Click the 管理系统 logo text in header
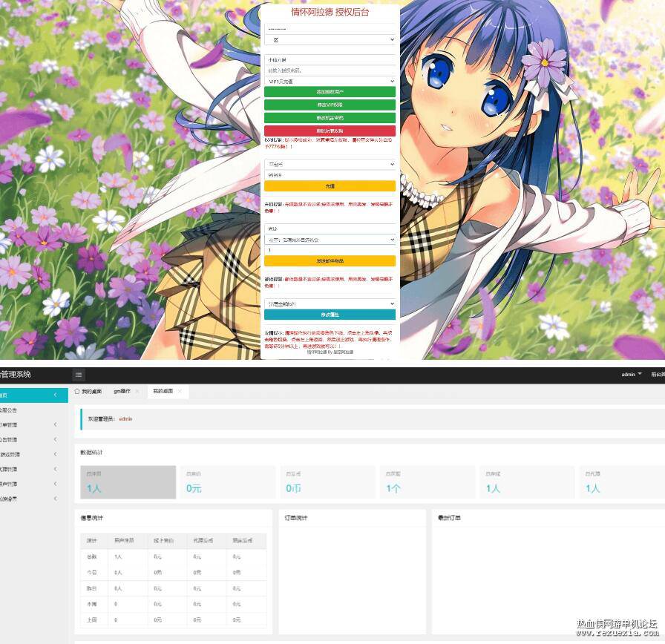 (x=16, y=375)
